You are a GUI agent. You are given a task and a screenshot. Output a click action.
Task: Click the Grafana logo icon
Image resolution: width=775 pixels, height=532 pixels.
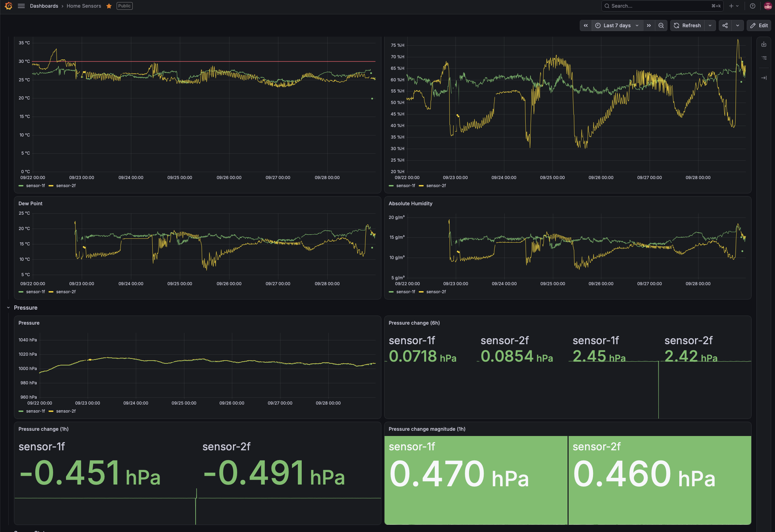pyautogui.click(x=8, y=6)
